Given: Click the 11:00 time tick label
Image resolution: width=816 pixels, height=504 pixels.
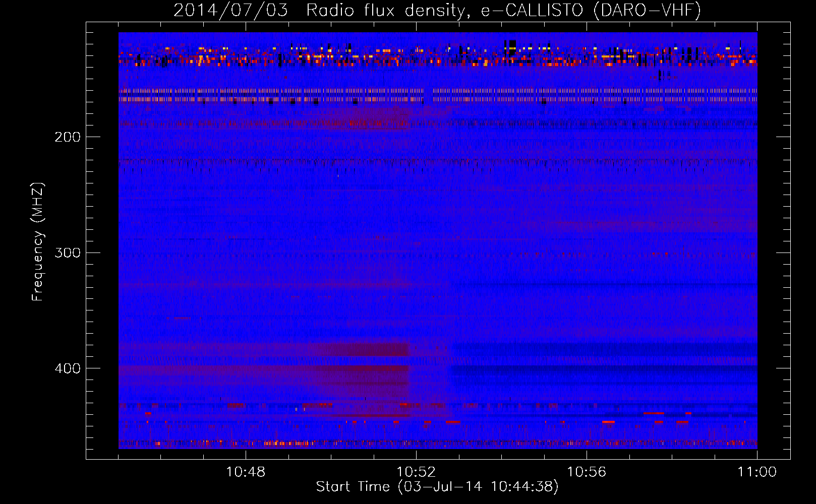Looking at the screenshot, I should pos(757,472).
